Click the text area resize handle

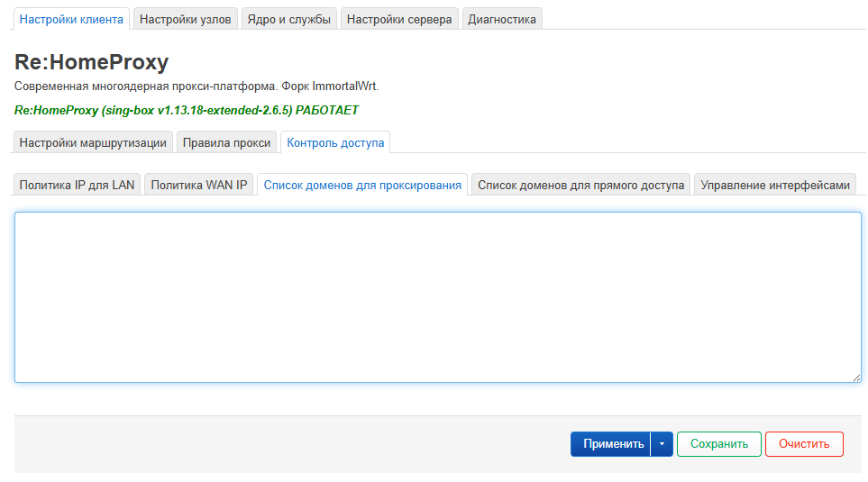pyautogui.click(x=856, y=377)
